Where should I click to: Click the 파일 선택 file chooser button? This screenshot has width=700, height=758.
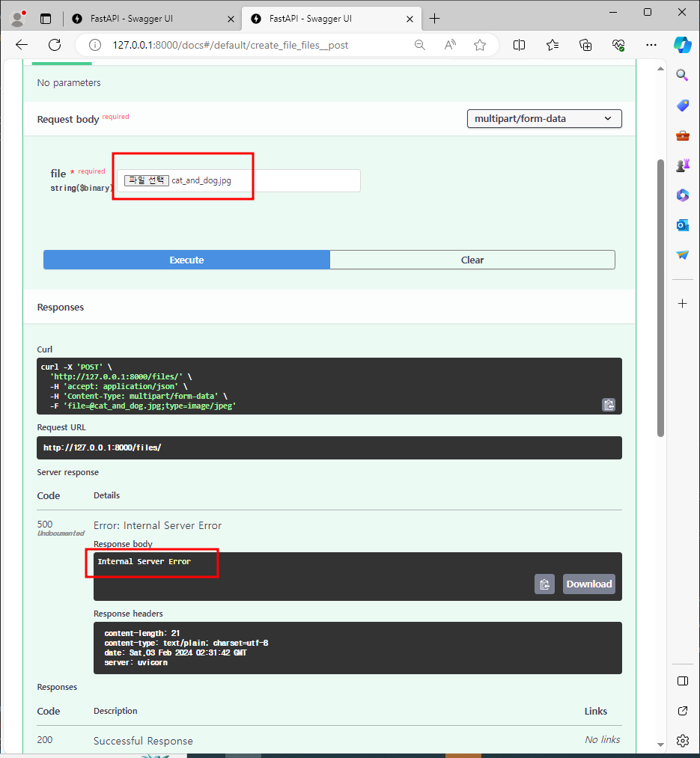click(146, 180)
